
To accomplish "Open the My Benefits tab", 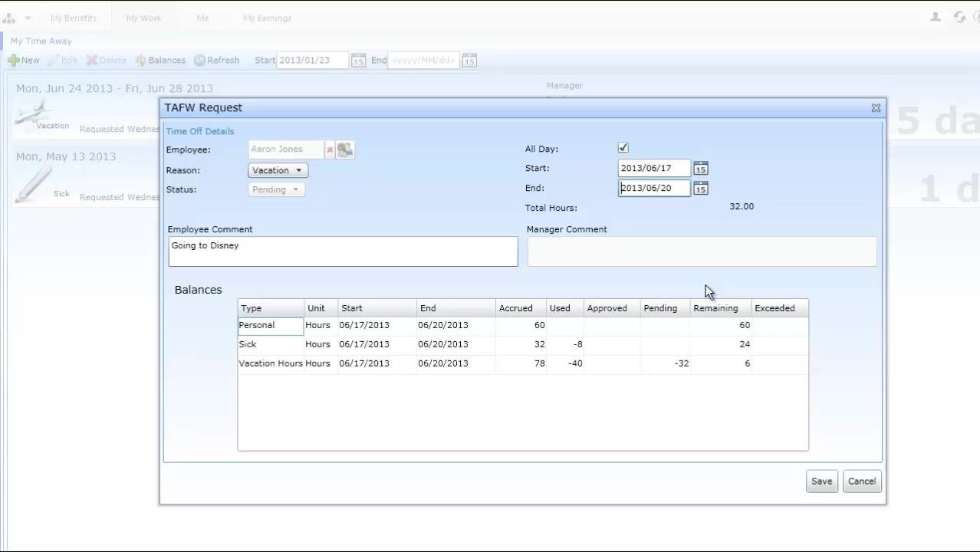I will tap(74, 18).
